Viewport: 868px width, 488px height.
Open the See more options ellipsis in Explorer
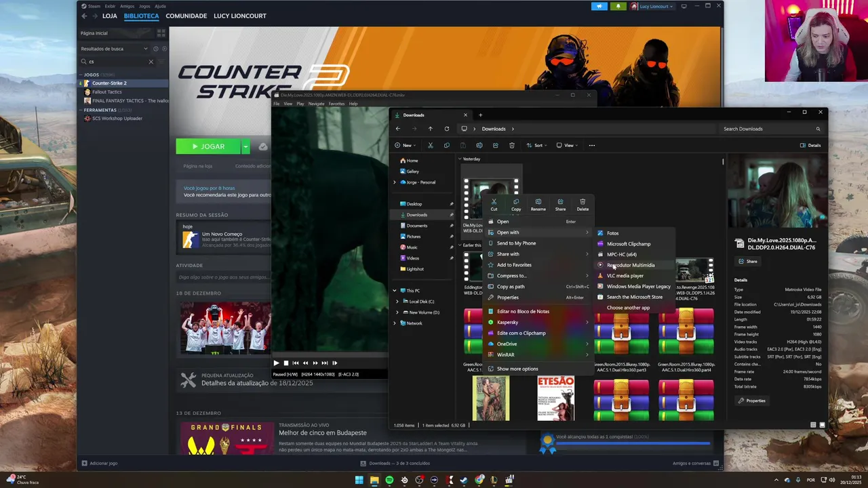tap(591, 145)
